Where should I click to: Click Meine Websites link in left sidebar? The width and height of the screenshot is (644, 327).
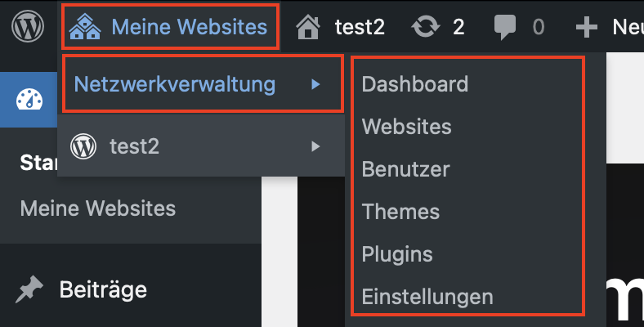98,208
